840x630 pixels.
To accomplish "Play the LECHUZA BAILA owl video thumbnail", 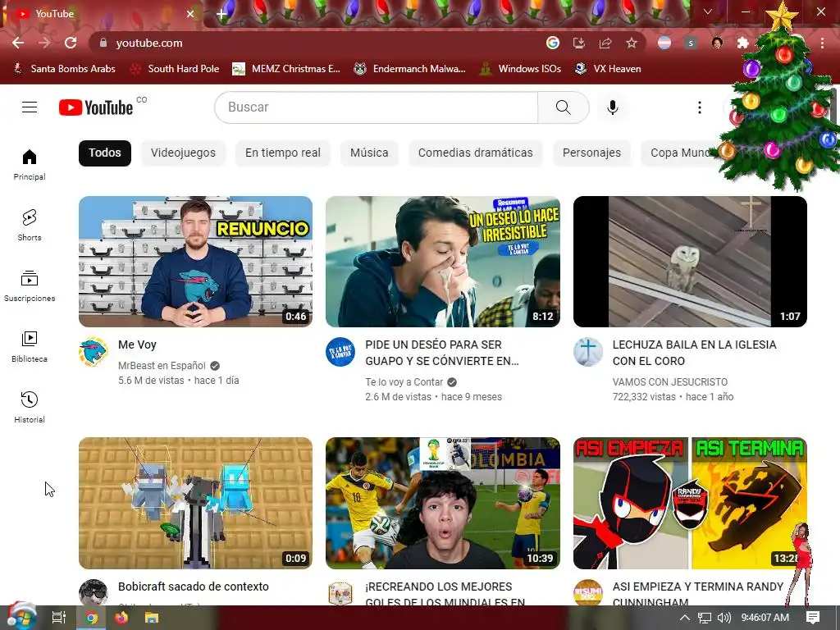I will pos(690,262).
